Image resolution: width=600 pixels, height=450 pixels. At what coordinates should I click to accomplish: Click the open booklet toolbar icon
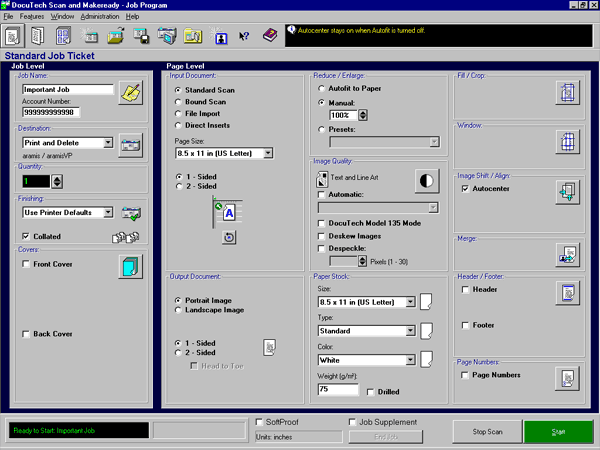click(38, 36)
